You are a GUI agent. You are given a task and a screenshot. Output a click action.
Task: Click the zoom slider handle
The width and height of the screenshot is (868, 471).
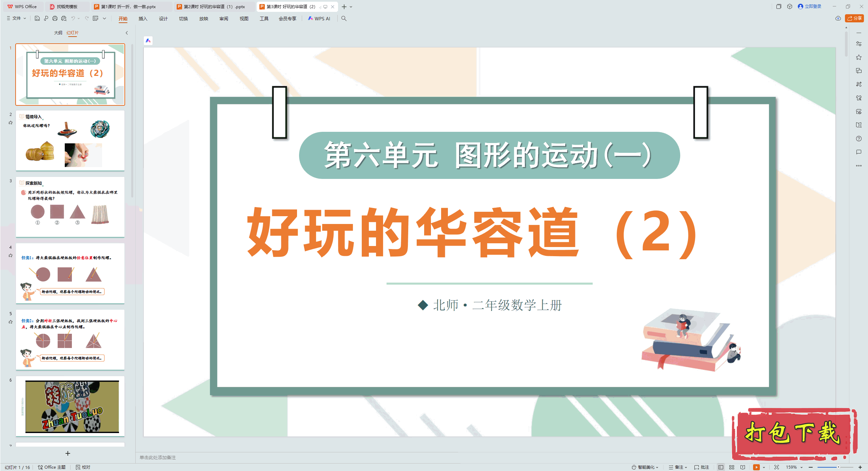tap(838, 467)
